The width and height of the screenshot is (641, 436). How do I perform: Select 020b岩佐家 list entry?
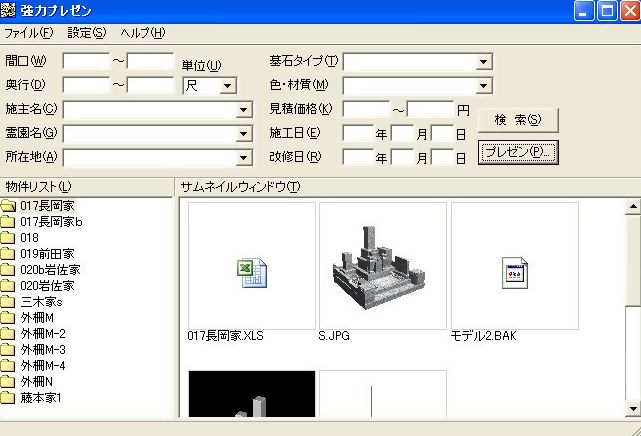[x=50, y=270]
